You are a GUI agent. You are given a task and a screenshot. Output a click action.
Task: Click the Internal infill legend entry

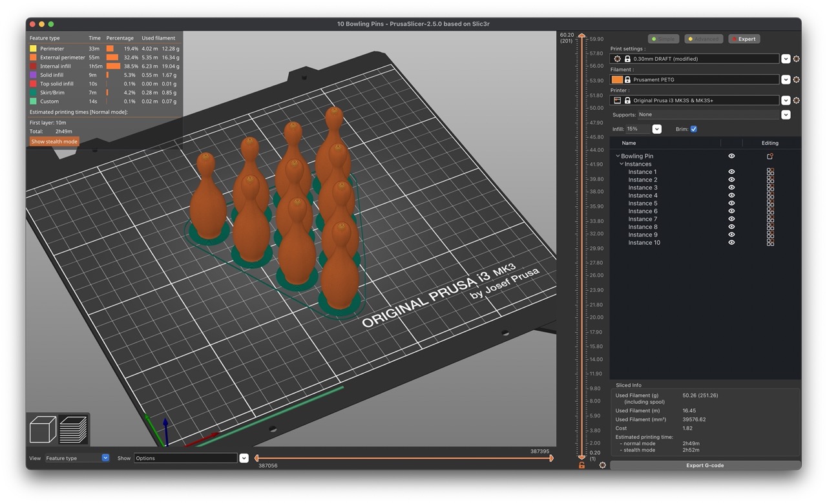pos(56,66)
